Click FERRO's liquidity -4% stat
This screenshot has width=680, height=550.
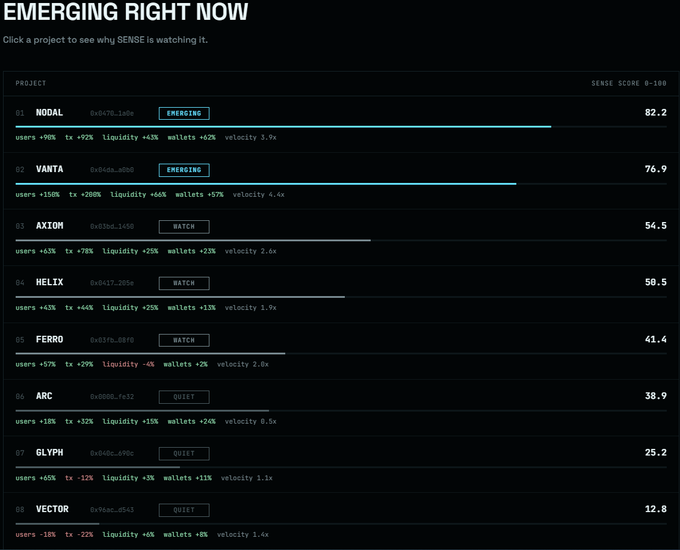click(x=128, y=364)
